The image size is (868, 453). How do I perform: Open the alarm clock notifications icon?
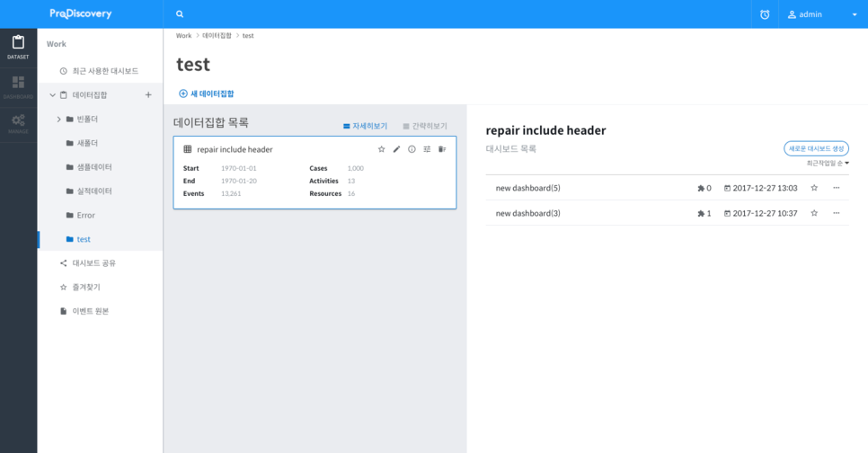point(765,14)
